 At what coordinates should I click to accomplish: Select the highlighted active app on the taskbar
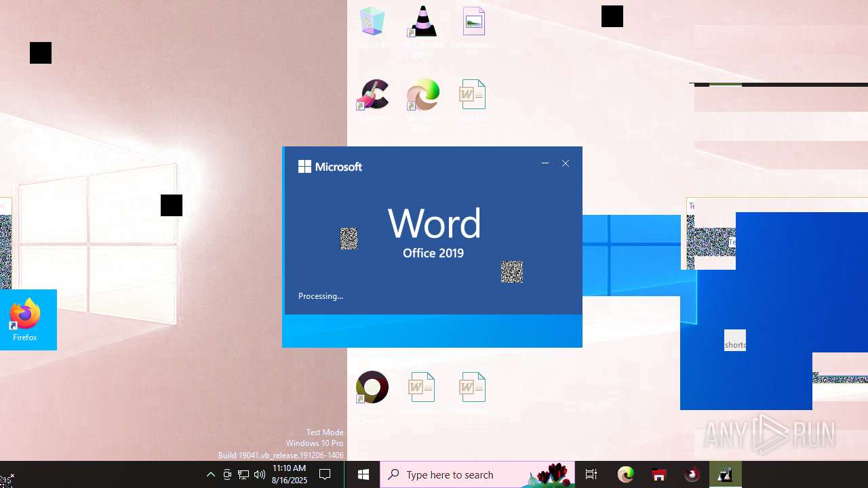[x=725, y=474]
